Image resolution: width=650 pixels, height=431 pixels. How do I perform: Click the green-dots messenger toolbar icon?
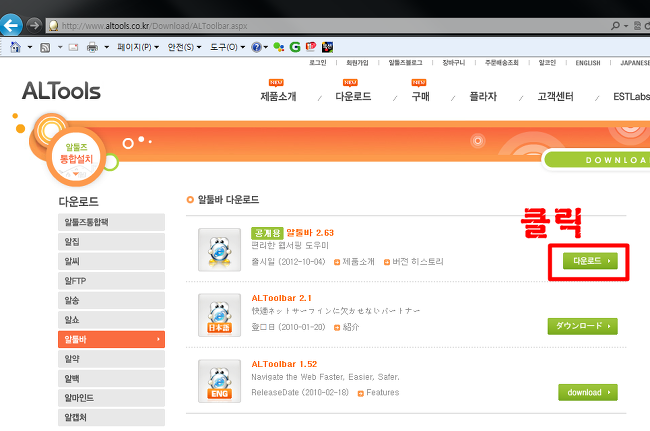pos(279,47)
